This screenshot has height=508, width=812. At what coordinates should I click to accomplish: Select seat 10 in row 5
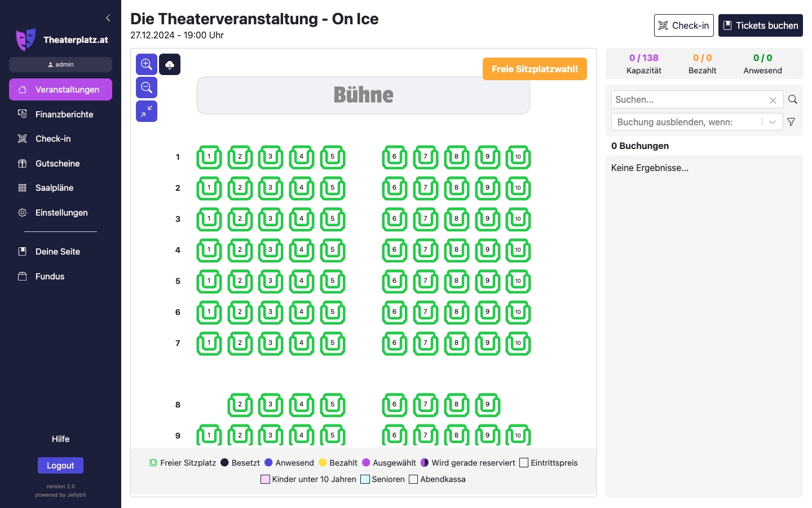(x=518, y=282)
